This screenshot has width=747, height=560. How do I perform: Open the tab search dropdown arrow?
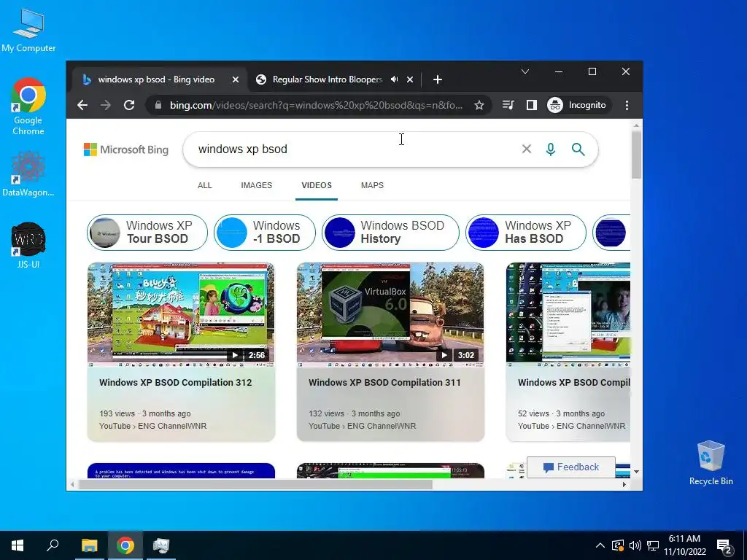pos(525,71)
